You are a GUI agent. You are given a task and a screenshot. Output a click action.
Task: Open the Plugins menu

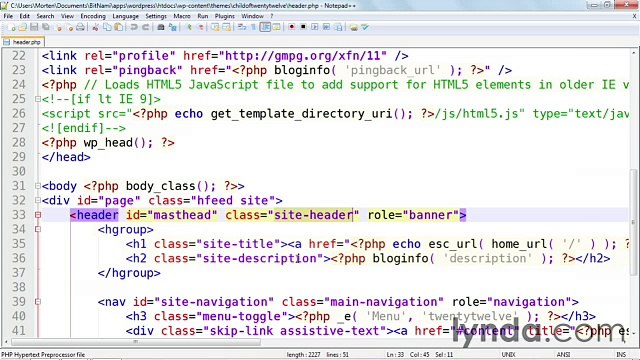point(224,16)
